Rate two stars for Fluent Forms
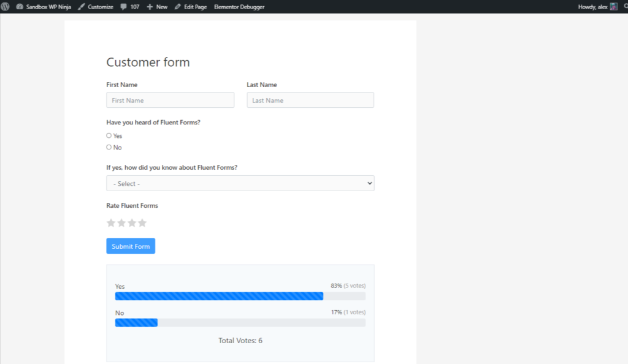This screenshot has width=628, height=364. pyautogui.click(x=121, y=223)
